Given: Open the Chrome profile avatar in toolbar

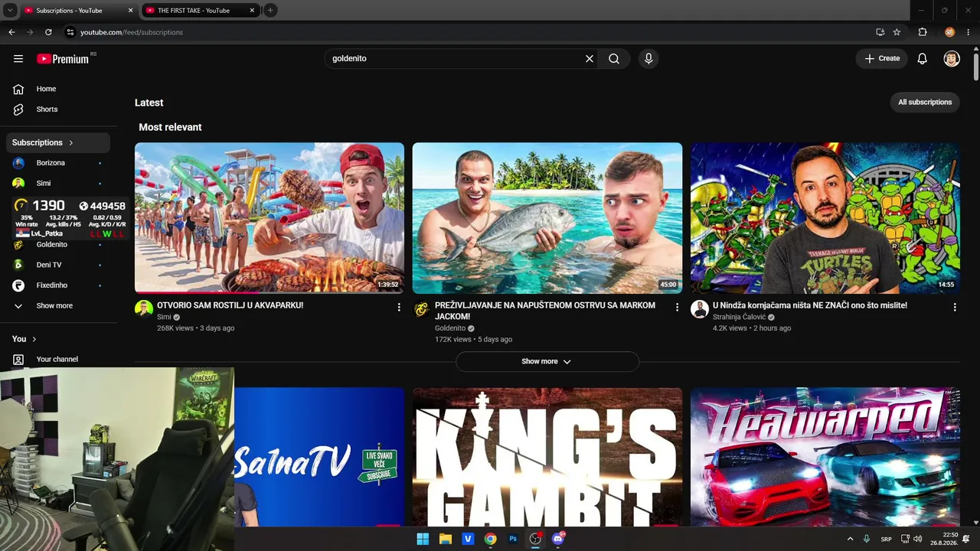Looking at the screenshot, I should point(949,32).
